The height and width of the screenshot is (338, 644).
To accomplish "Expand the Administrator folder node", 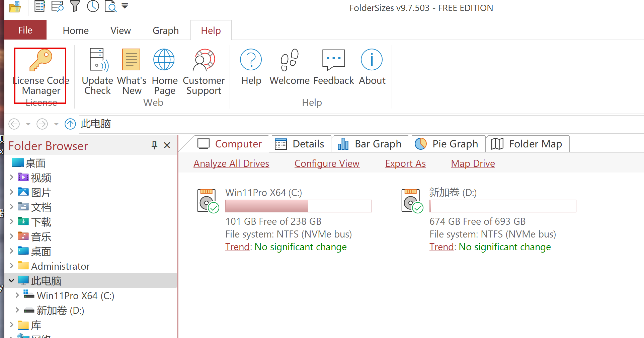I will point(11,266).
